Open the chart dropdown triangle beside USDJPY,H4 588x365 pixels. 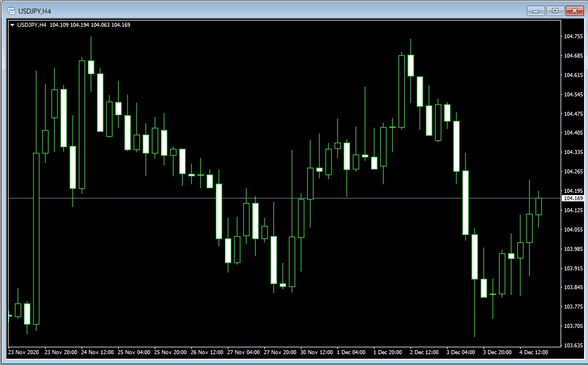point(13,25)
